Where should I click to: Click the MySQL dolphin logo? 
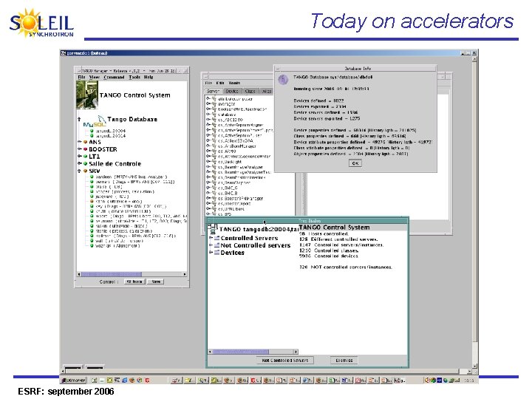pos(95,121)
